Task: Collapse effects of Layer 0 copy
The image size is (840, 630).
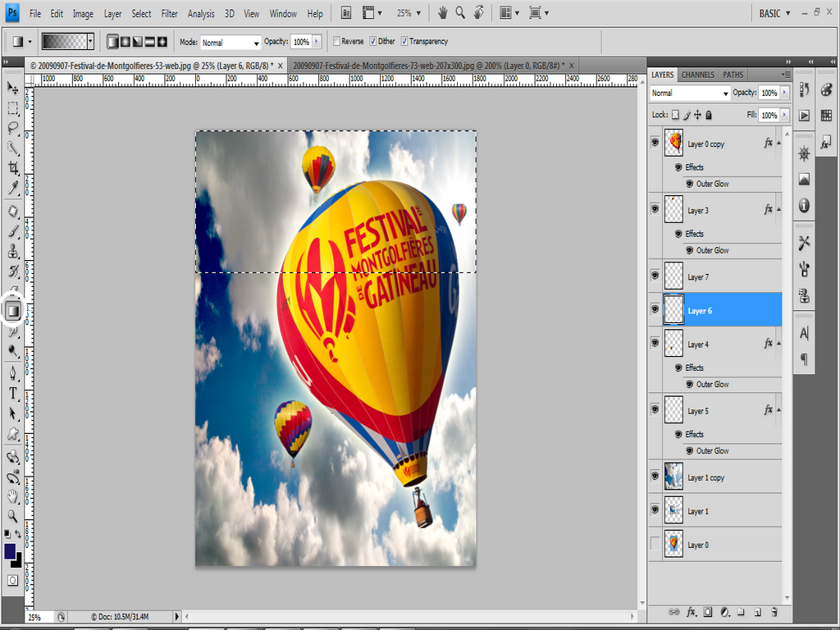Action: click(778, 143)
